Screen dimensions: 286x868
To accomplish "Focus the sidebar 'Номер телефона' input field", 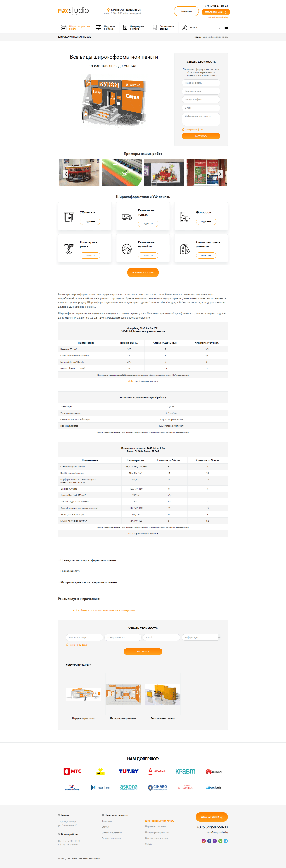I will point(201,99).
